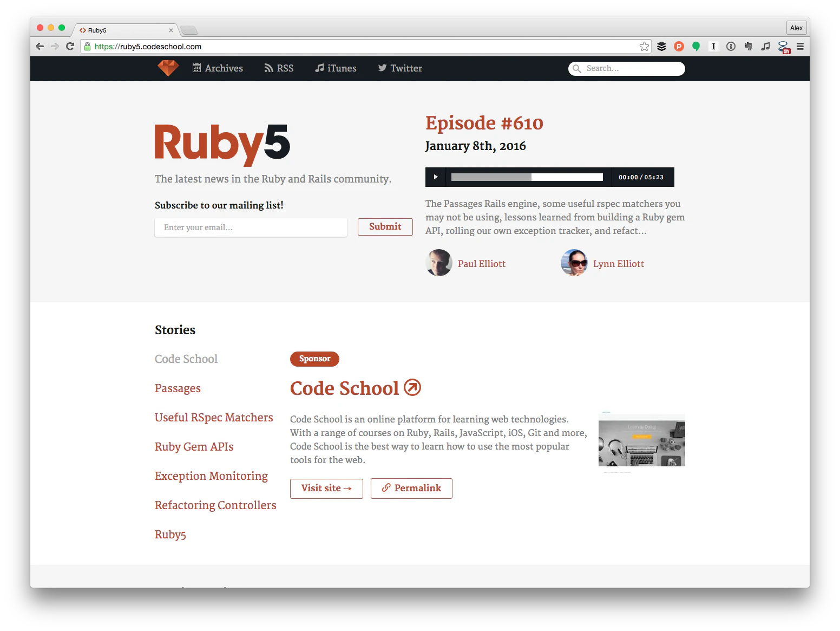Close the Ruby5 browser tab
The image size is (840, 631).
pos(171,30)
